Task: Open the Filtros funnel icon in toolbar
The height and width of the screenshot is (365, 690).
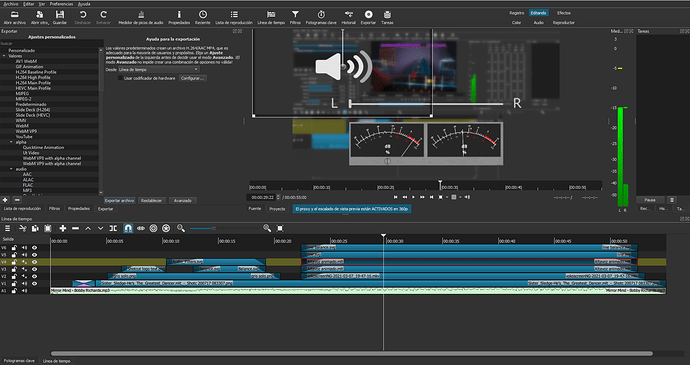Action: pyautogui.click(x=295, y=15)
